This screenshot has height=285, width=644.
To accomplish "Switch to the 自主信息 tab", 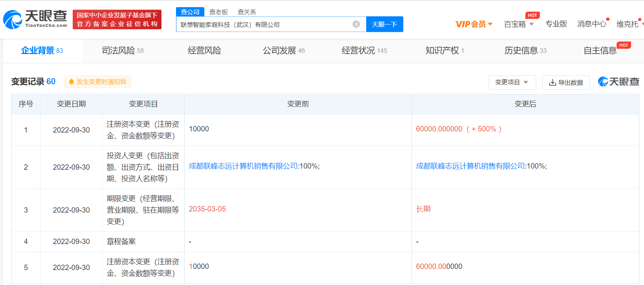I will coord(600,51).
